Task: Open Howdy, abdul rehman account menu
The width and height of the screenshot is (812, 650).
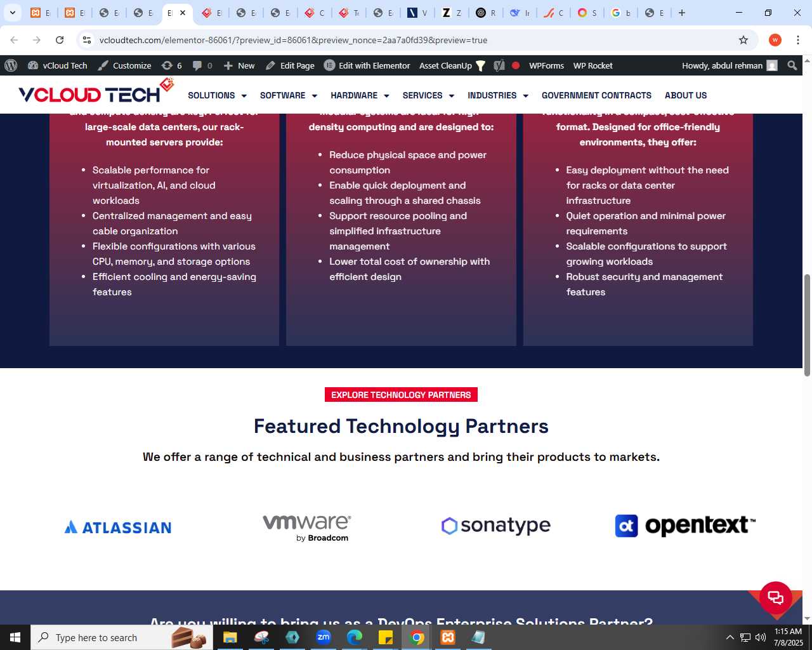Action: coord(730,65)
